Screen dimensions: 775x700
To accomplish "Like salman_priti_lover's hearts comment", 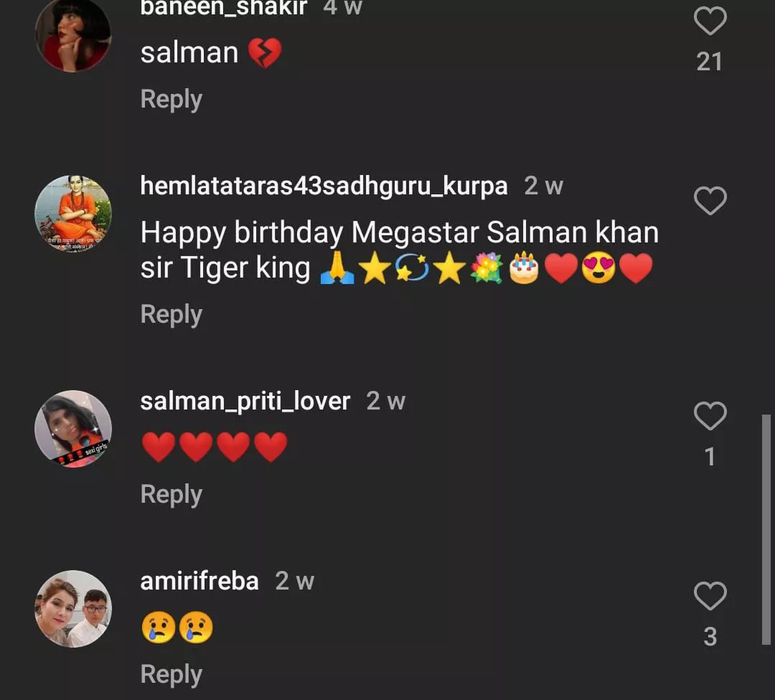I will 710,416.
